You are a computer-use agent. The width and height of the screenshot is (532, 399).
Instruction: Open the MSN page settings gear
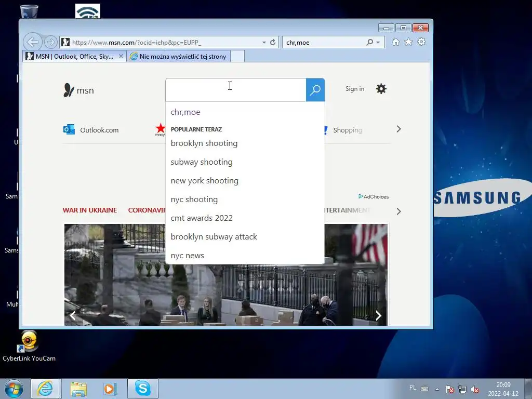381,89
